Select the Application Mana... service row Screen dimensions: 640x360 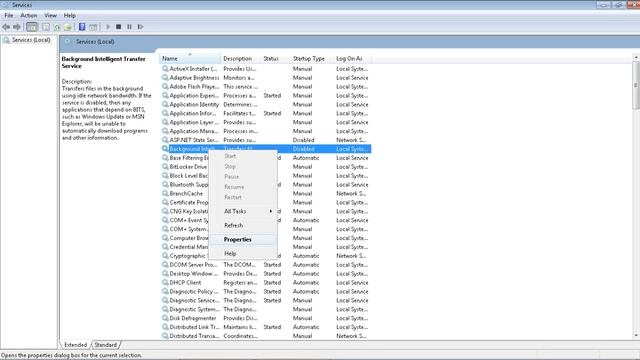click(x=266, y=131)
